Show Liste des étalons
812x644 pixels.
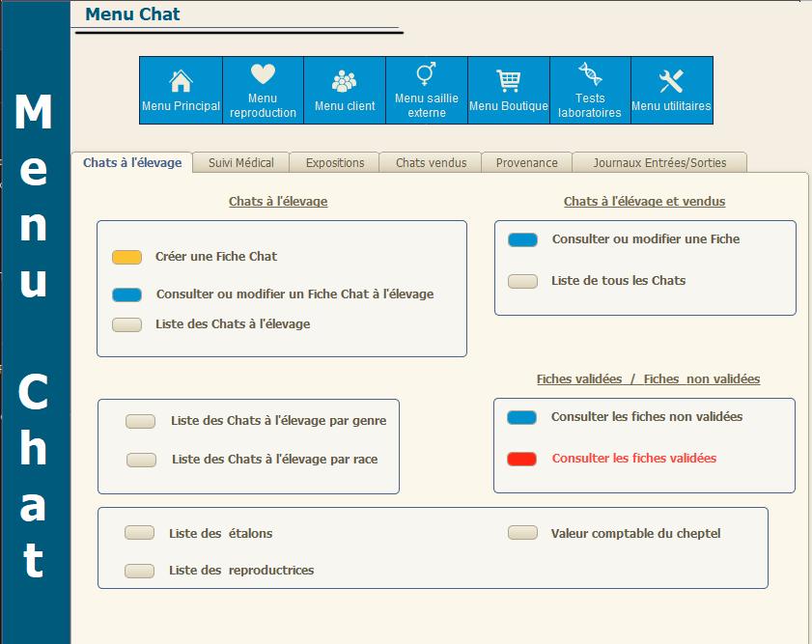click(x=139, y=533)
